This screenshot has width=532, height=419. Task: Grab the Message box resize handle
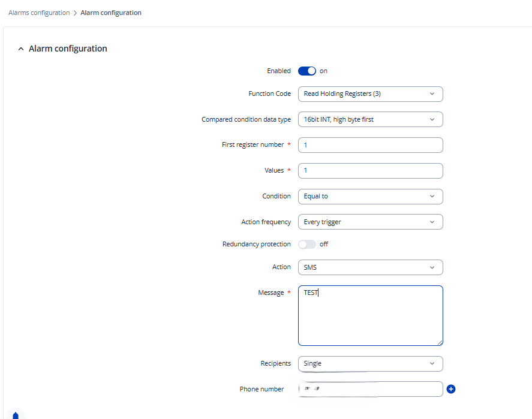[440, 342]
